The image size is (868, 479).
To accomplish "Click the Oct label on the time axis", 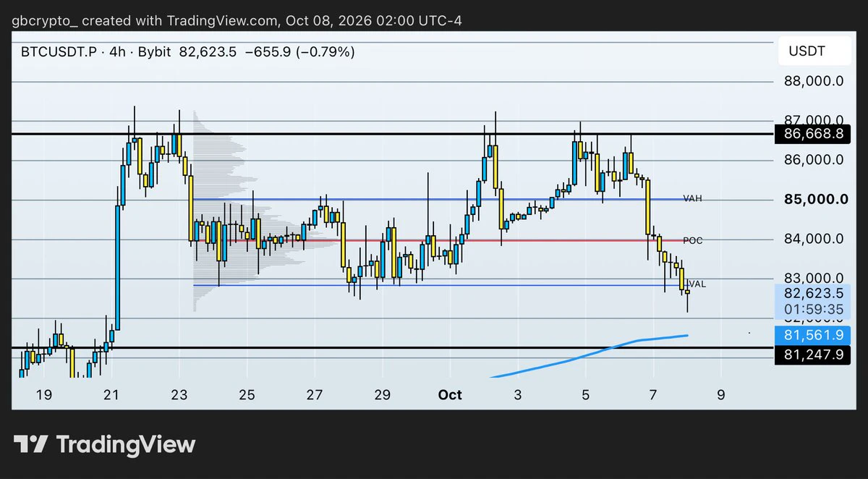I will [450, 394].
